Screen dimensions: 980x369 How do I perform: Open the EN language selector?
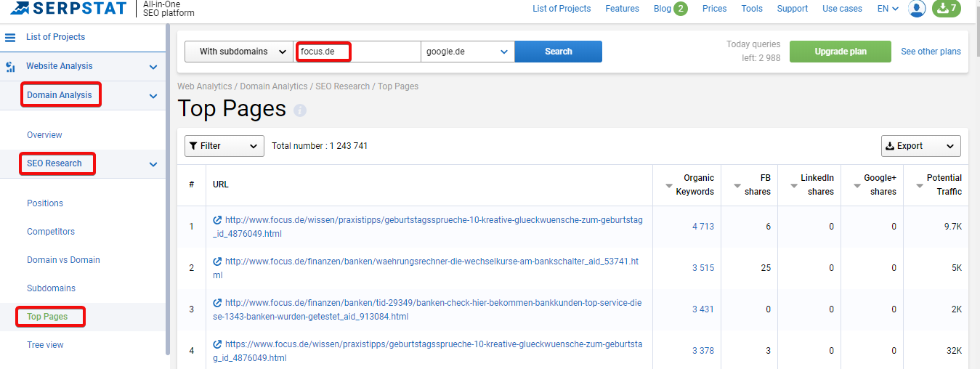888,9
